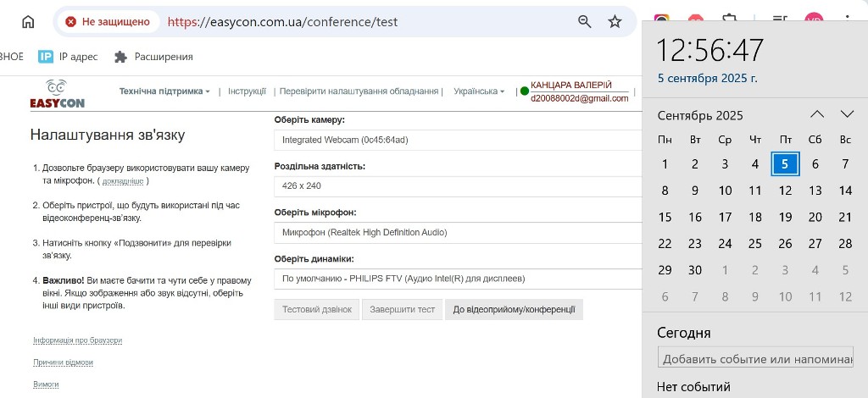Viewport: 868px width, 398px height.
Task: Open the zoom magnifier in address bar
Action: pos(585,22)
